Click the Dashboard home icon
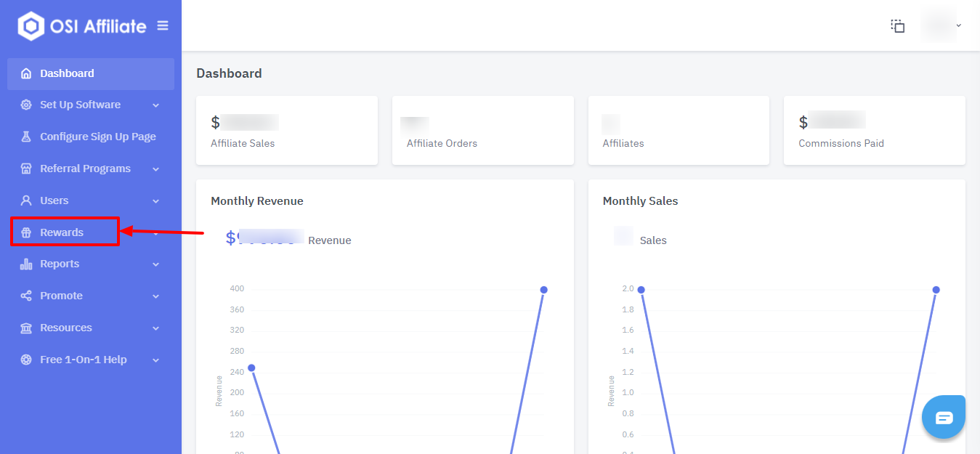This screenshot has height=454, width=980. pyautogui.click(x=26, y=73)
